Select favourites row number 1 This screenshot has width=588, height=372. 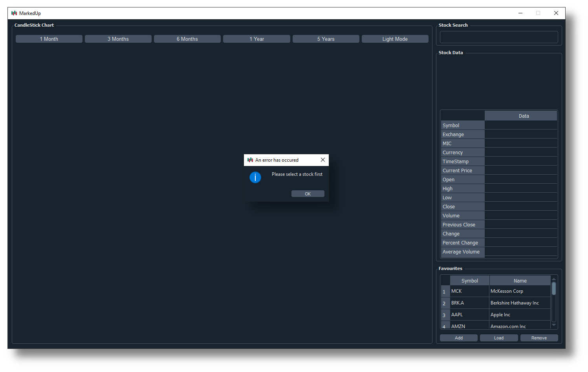coord(445,292)
